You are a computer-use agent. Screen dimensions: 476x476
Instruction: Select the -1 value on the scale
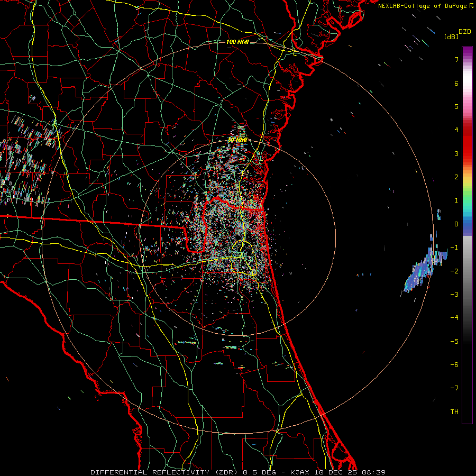tap(454, 248)
